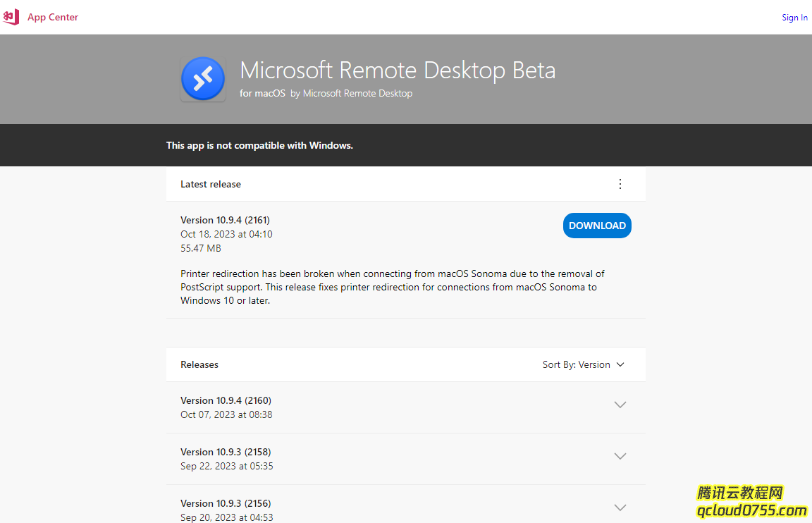Open the Latest release more options menu

(620, 184)
